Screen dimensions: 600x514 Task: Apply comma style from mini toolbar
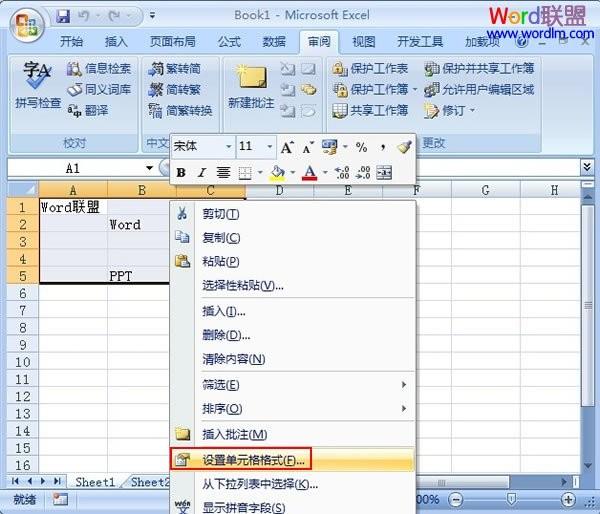(383, 147)
